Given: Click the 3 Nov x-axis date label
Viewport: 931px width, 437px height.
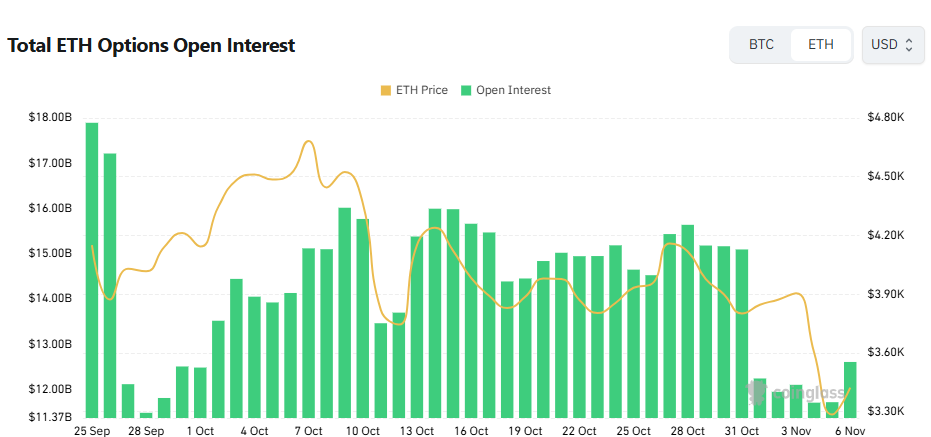Looking at the screenshot, I should tap(795, 431).
